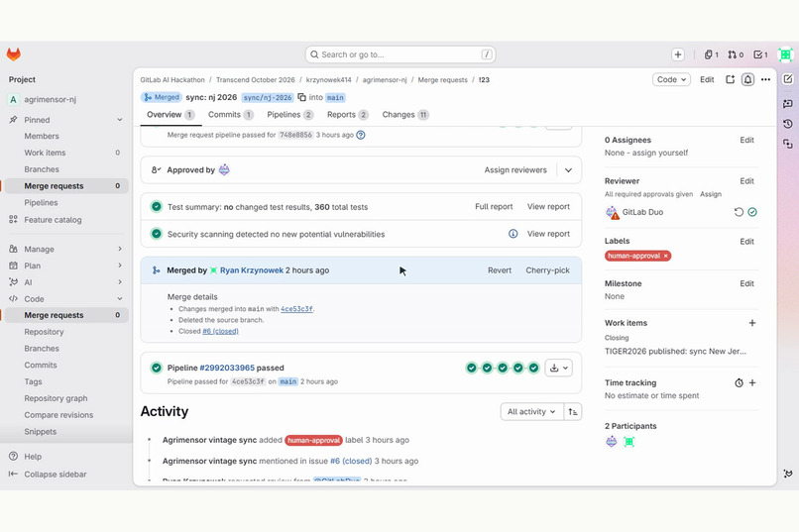The width and height of the screenshot is (799, 532).
Task: Click the add to-do icon beside Edit
Action: tap(731, 80)
